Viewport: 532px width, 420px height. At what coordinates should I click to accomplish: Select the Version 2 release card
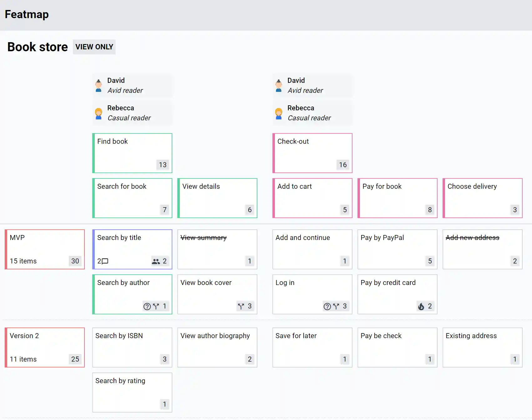(45, 347)
